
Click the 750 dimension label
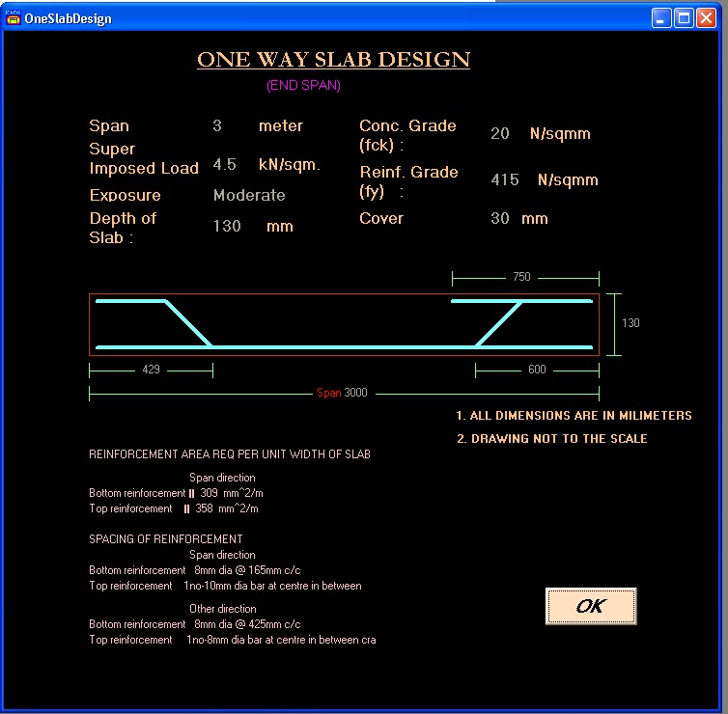tap(521, 277)
